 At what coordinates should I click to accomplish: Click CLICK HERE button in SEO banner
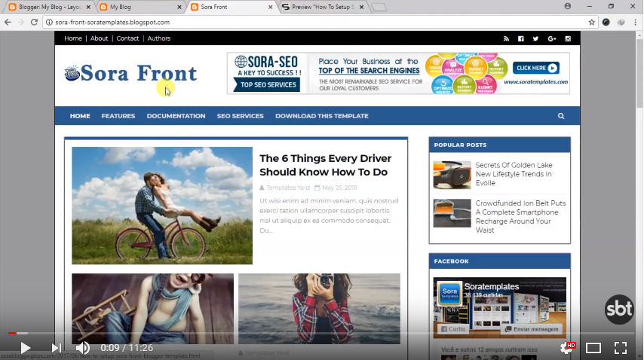536,68
